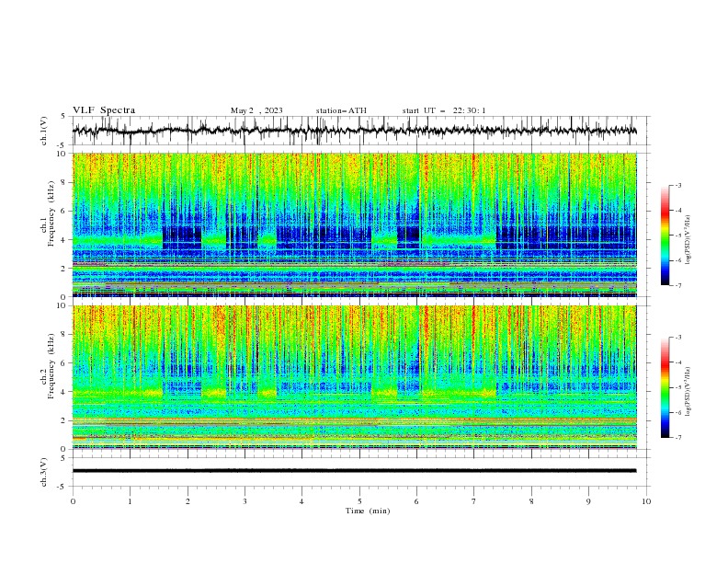Select the "start UT = 22:30:1" text
Screen dimensions: 728x563
444,110
